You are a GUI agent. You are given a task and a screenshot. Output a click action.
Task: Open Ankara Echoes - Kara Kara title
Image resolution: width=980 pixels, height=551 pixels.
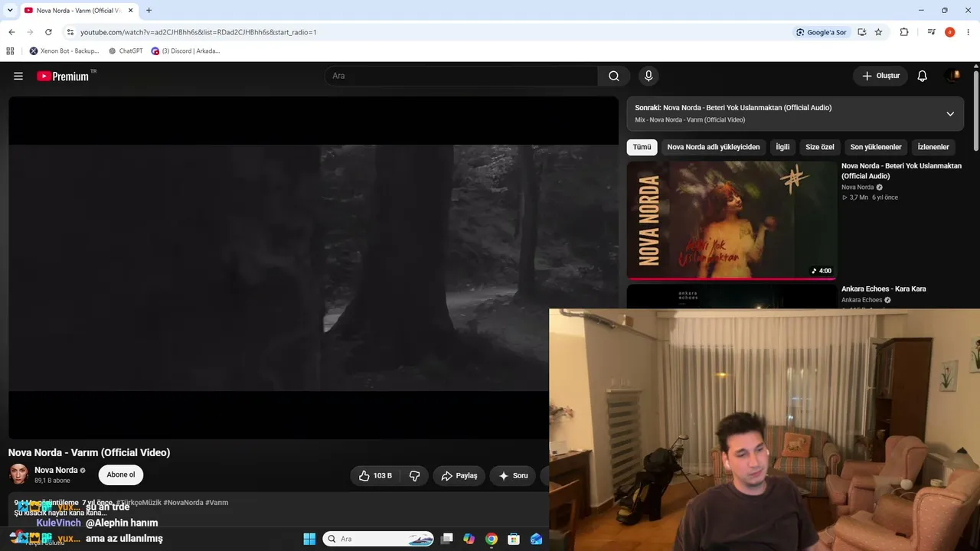point(884,289)
